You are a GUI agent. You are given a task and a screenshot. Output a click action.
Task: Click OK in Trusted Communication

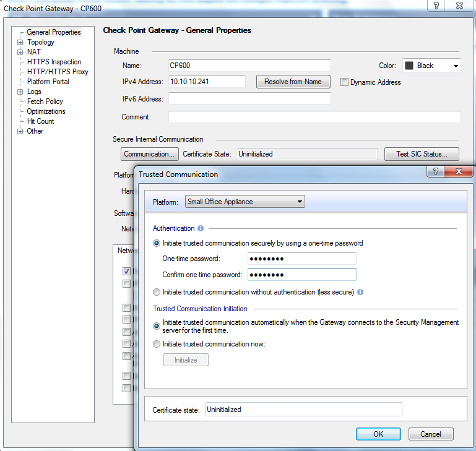click(x=378, y=434)
